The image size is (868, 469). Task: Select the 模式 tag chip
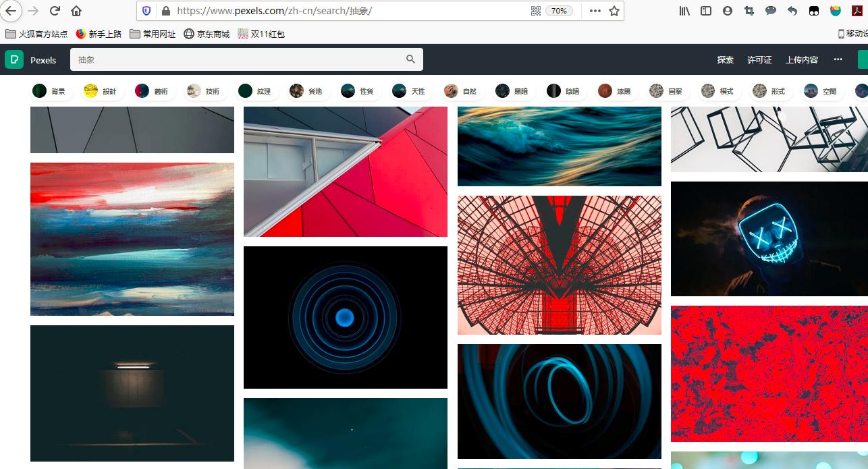coord(718,91)
